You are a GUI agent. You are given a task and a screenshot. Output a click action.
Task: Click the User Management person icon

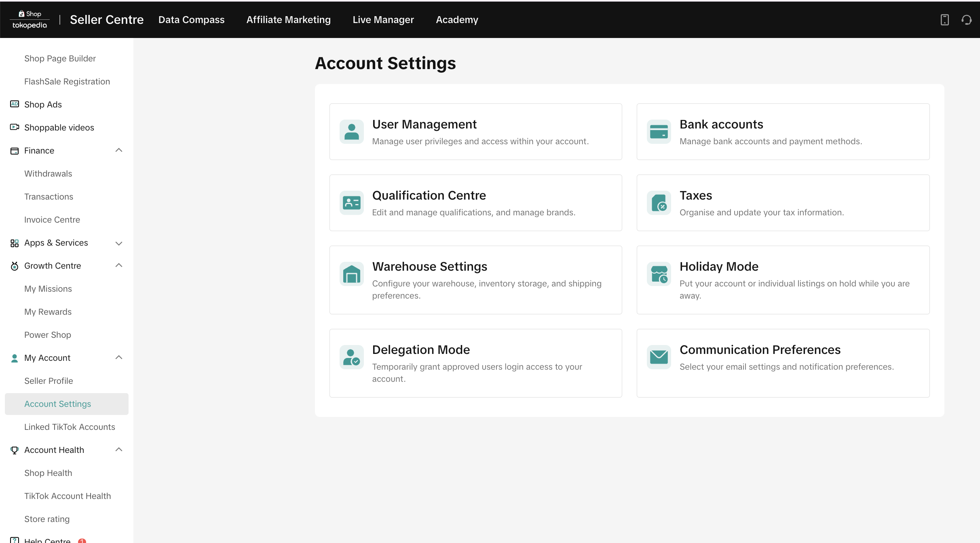coord(351,132)
